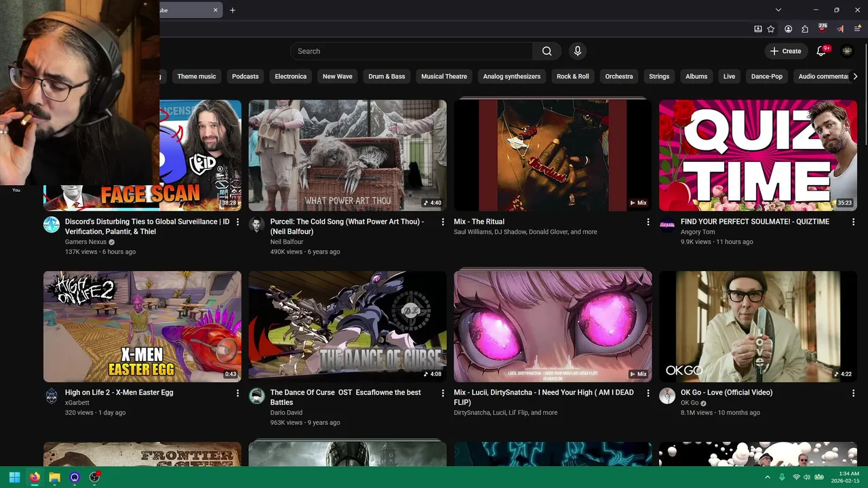
Task: Filter by Analog synthesizers chip
Action: [x=512, y=77]
